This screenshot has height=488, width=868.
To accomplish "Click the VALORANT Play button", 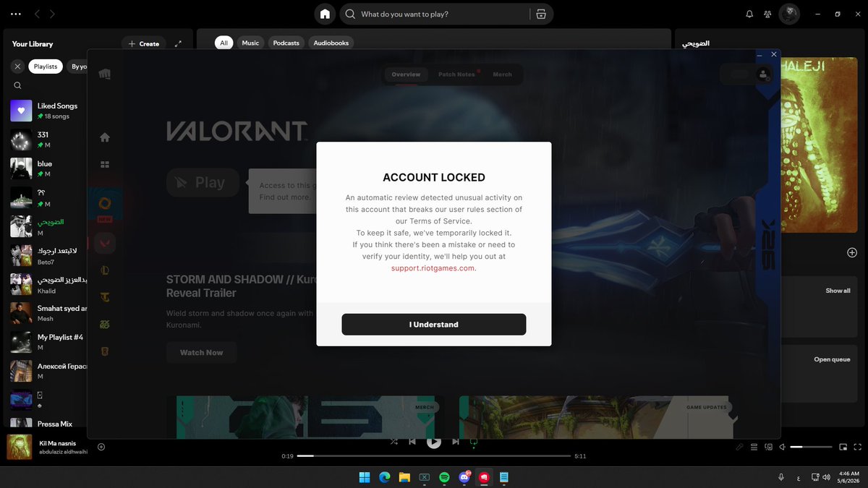I will [203, 183].
